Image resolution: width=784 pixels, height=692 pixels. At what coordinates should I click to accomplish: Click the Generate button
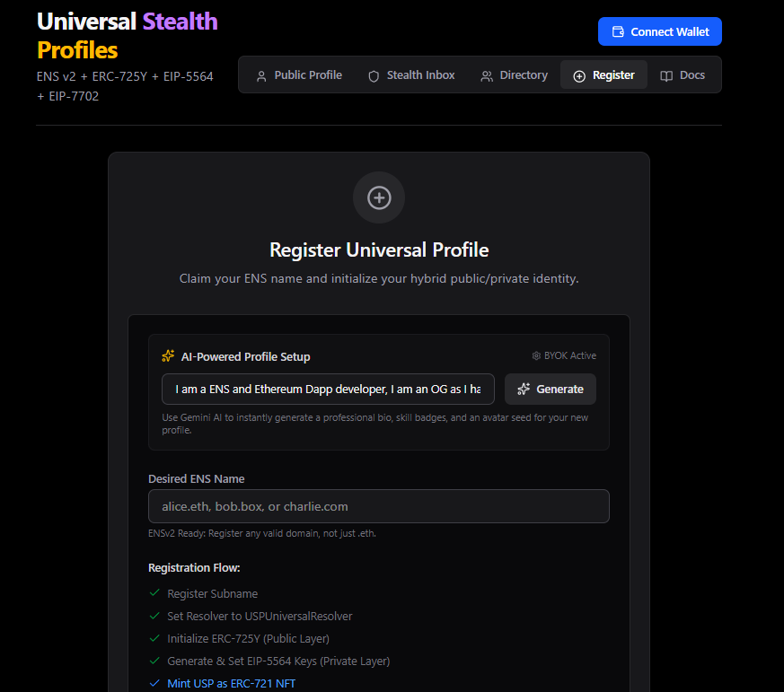click(550, 390)
